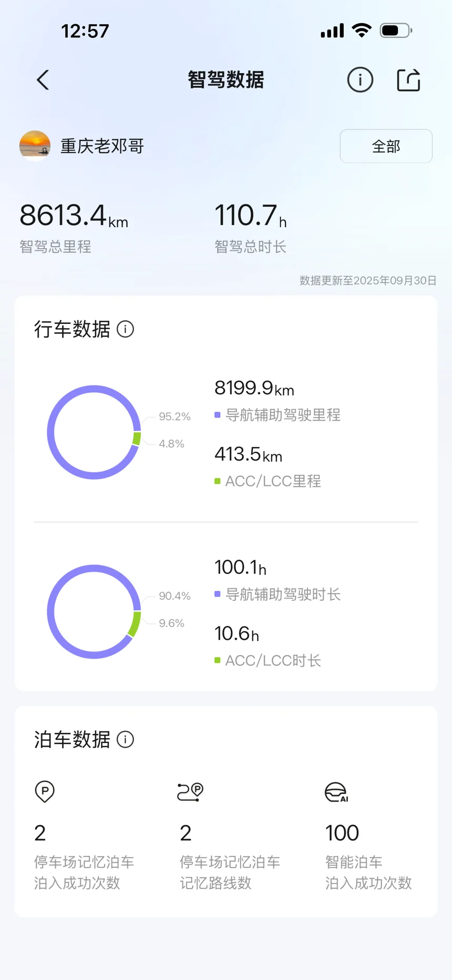
Task: Tap purple legend square for 导航辅助驾驶里程
Action: 218,415
